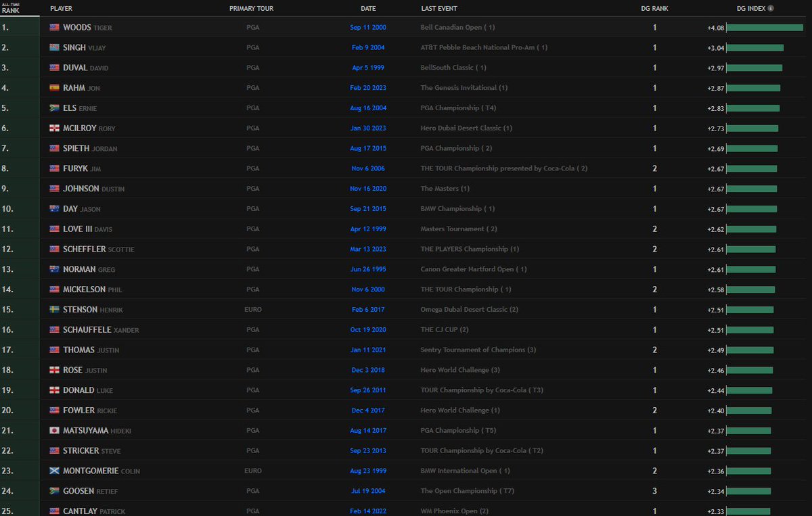The height and width of the screenshot is (516, 812).
Task: Click The Masters event in Johnson row
Action: tap(445, 189)
